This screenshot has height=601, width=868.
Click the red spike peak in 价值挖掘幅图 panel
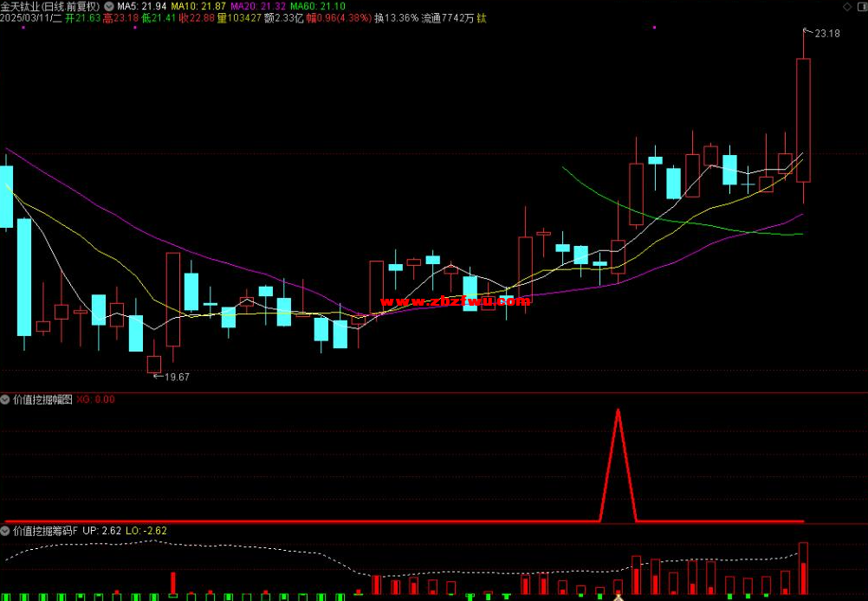point(618,411)
